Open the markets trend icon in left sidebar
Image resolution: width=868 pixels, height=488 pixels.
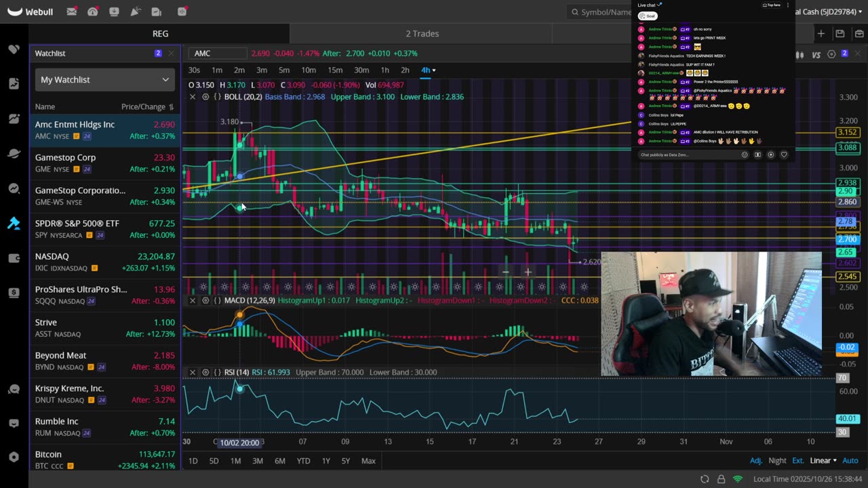point(14,119)
